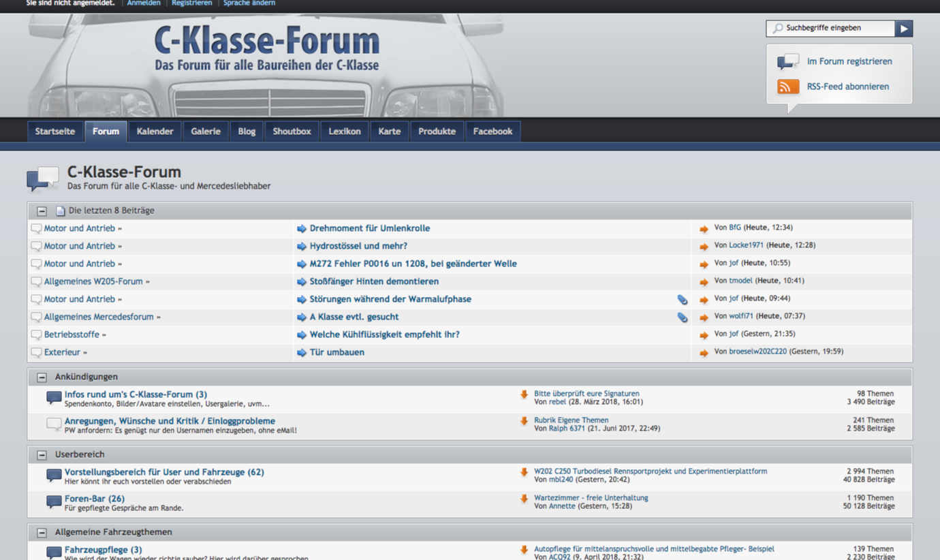
Task: Collapse the Ankündigungen category
Action: [x=42, y=377]
